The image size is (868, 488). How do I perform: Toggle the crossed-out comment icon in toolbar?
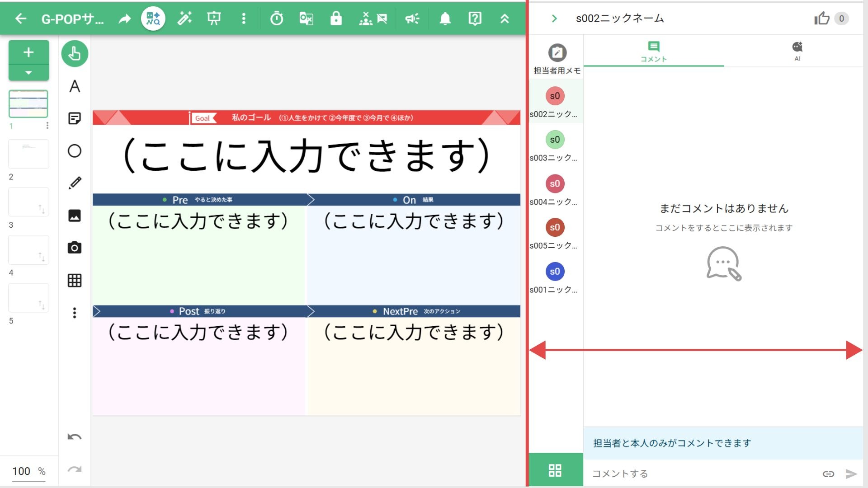click(382, 19)
